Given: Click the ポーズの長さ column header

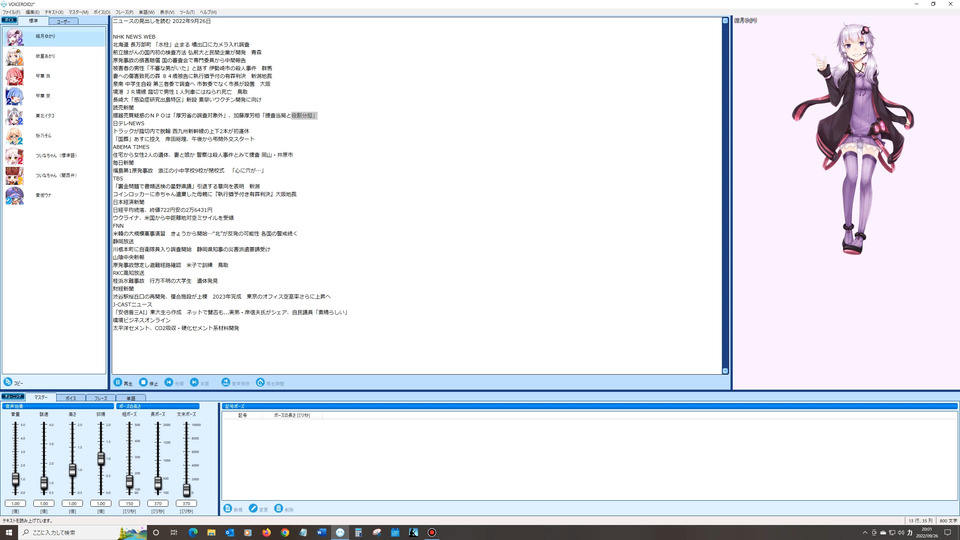Looking at the screenshot, I should pos(291,415).
